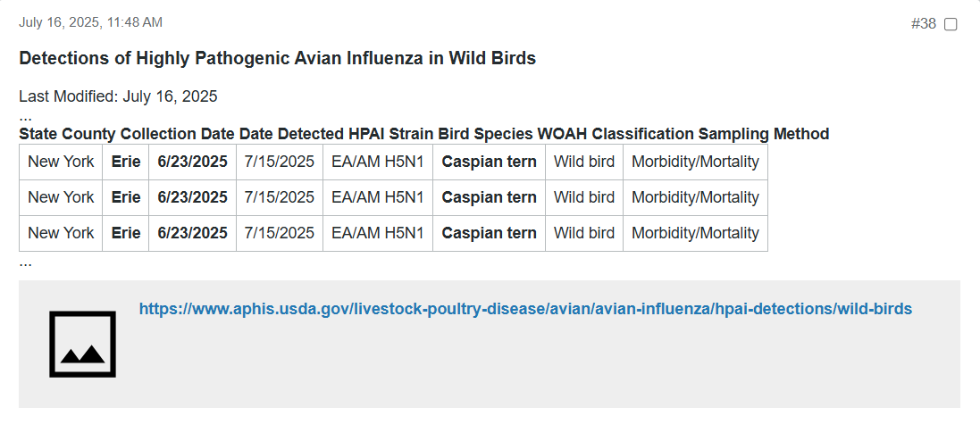The image size is (980, 433).
Task: Click the Last Modified: July 16, 2025 line
Action: [118, 96]
